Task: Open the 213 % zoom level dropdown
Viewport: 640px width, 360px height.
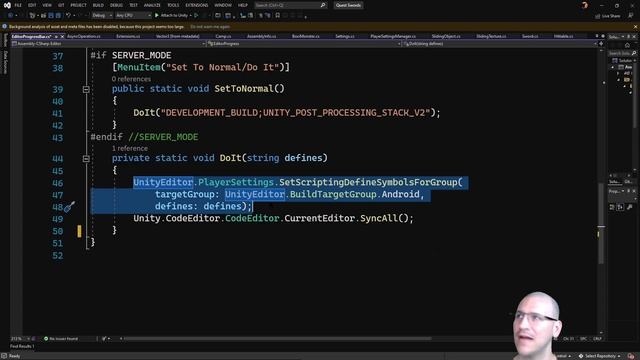Action: click(20, 339)
